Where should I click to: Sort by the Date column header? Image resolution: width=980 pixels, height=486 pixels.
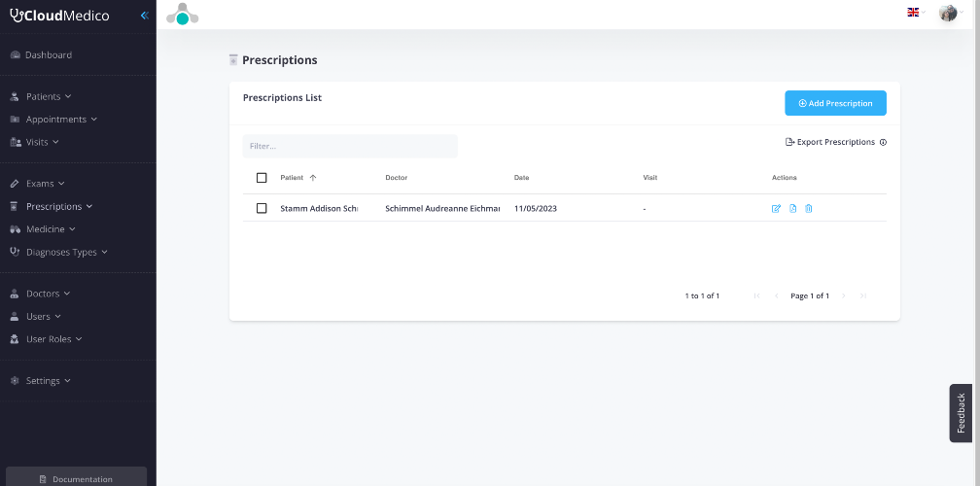pos(522,178)
